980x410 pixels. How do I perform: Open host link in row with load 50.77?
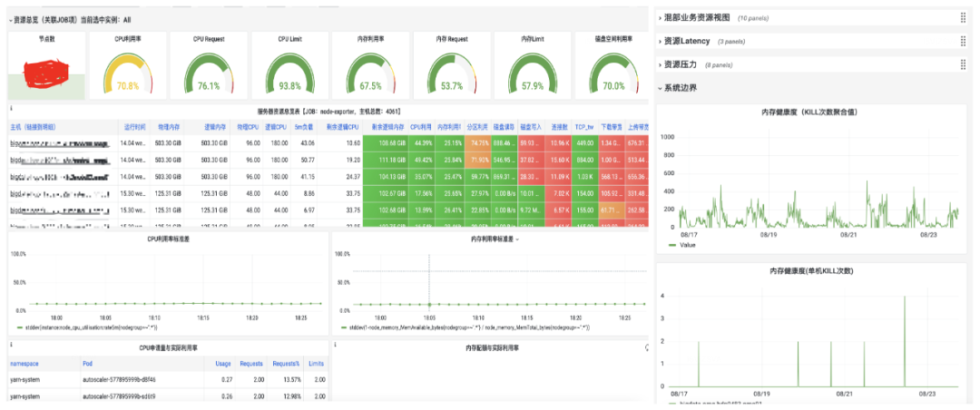[60, 161]
